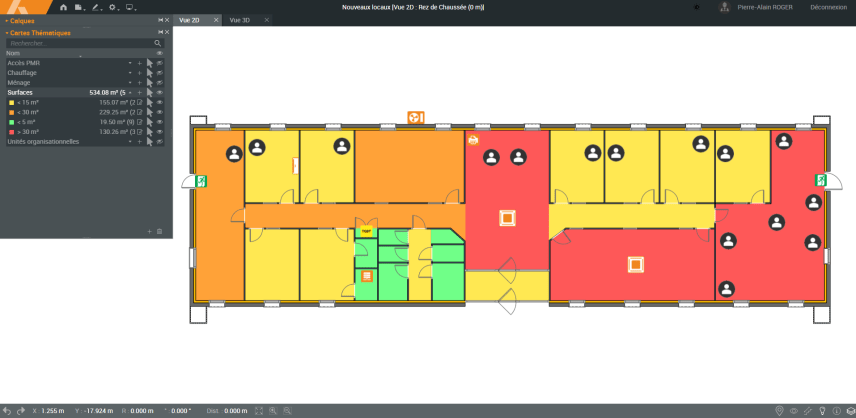Expand the Chauffage dropdown arrow
Image resolution: width=856 pixels, height=418 pixels.
pyautogui.click(x=130, y=73)
